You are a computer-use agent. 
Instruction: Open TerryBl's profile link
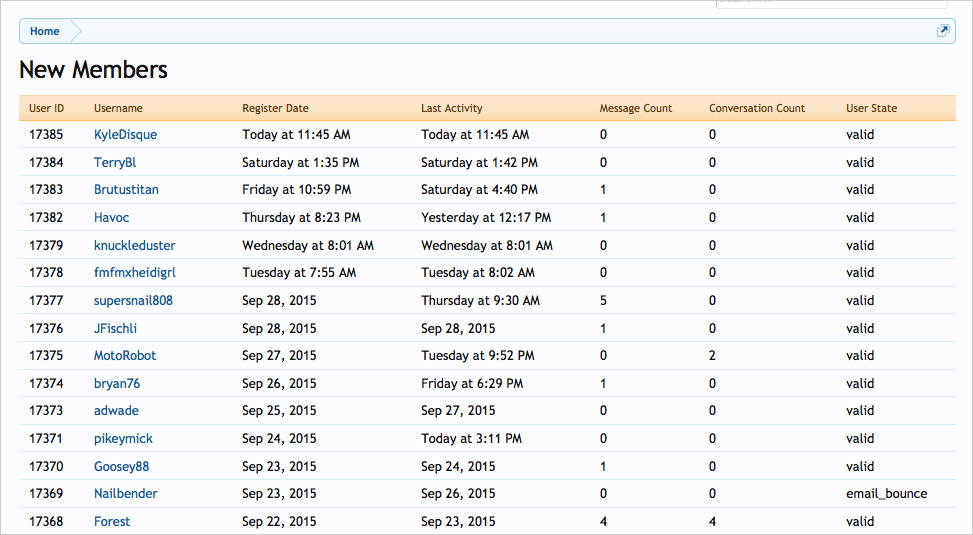click(115, 163)
